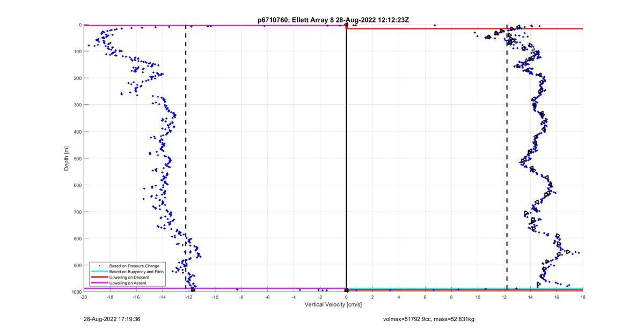Screen dimensions: 644x328
Task: Click the timestamp '28-Aug-2022 17:19:36'
Action: 112,319
